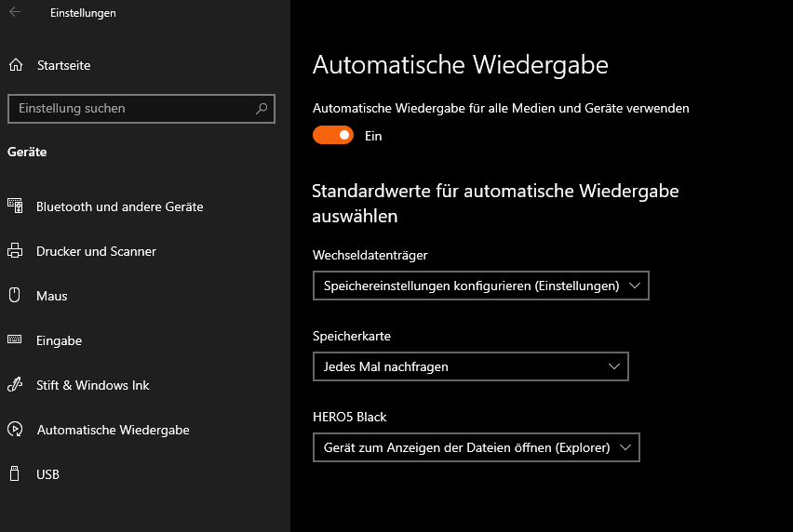Select Bluetooth und andere Geräte menu item

tap(119, 206)
